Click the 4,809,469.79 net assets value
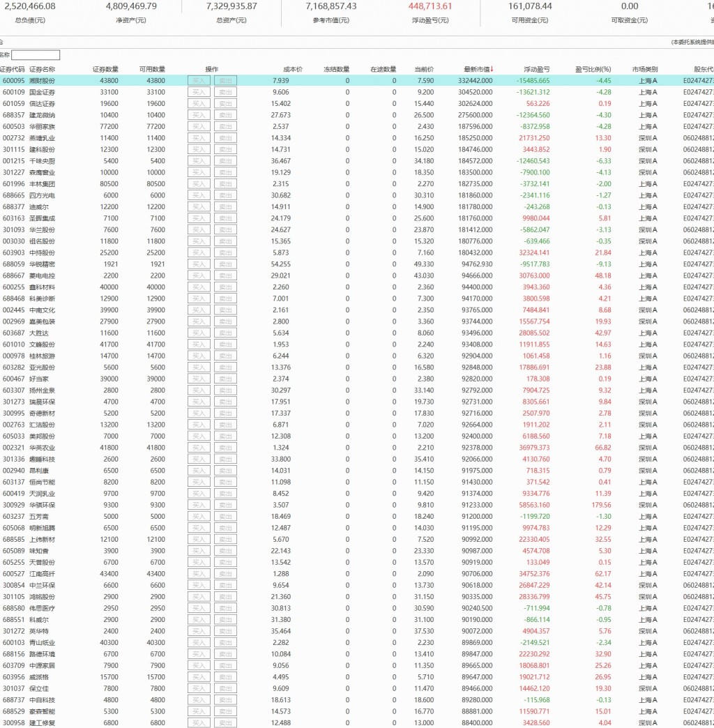 coord(131,6)
